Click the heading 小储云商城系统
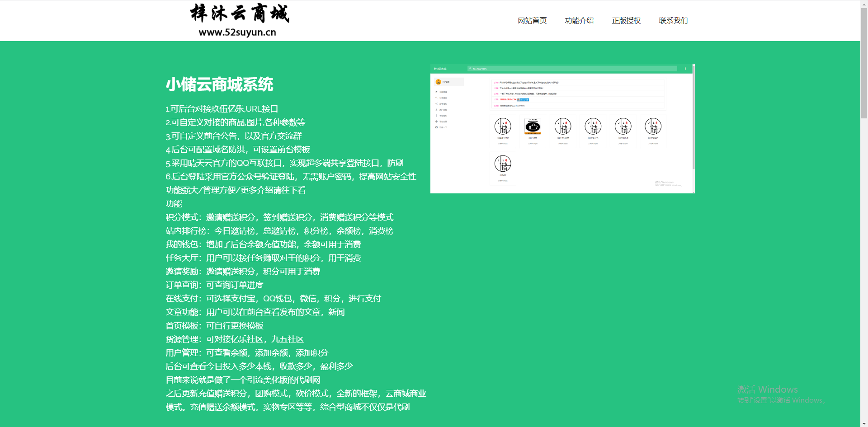 pos(219,84)
